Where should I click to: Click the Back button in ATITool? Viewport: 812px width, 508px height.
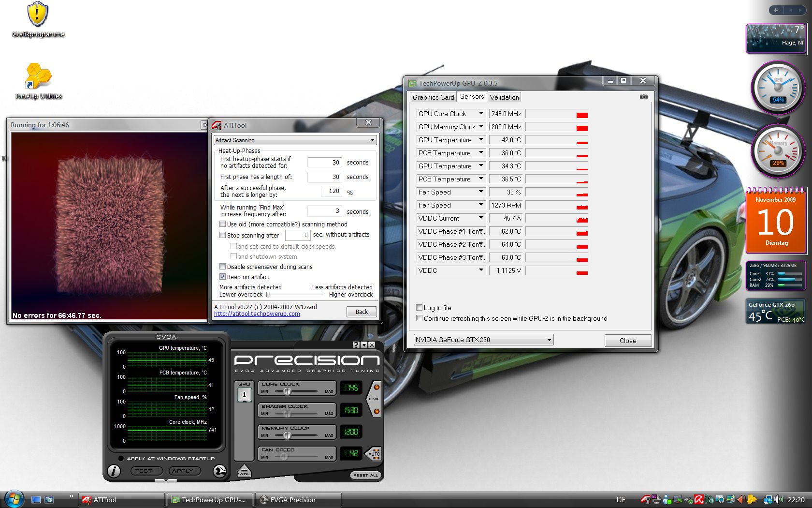point(362,312)
